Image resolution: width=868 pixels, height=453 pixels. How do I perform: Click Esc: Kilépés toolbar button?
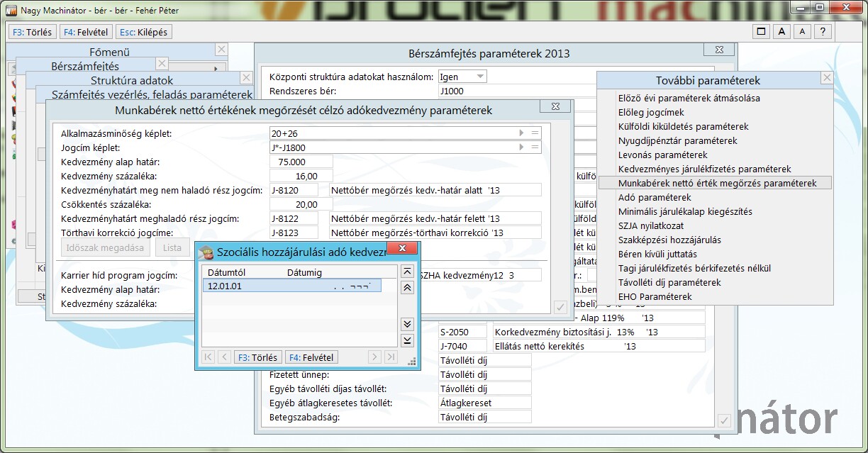[x=144, y=32]
